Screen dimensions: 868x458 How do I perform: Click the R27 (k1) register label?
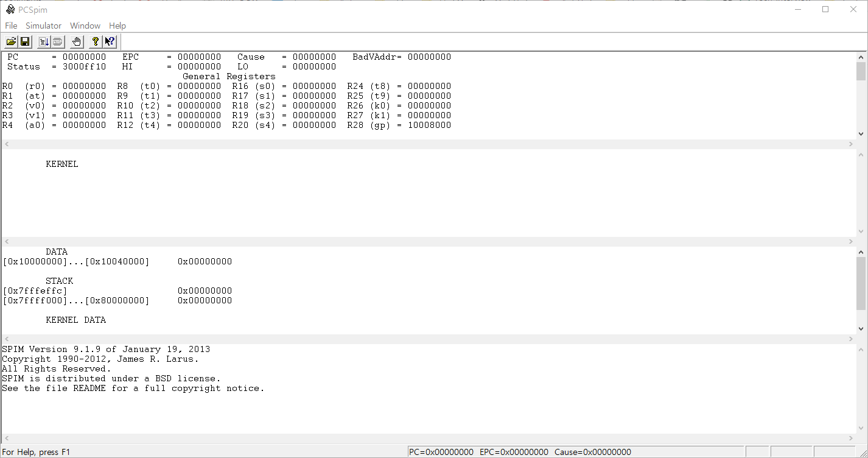[x=369, y=115]
